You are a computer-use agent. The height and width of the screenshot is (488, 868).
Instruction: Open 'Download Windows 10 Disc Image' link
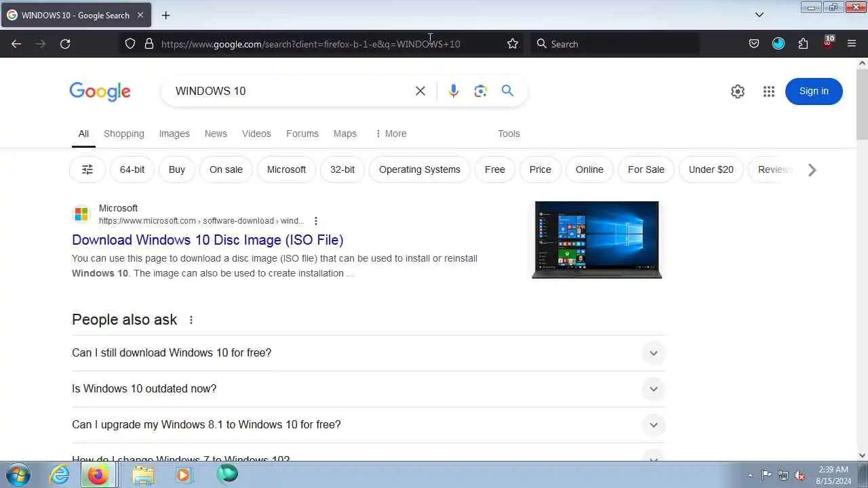click(208, 240)
